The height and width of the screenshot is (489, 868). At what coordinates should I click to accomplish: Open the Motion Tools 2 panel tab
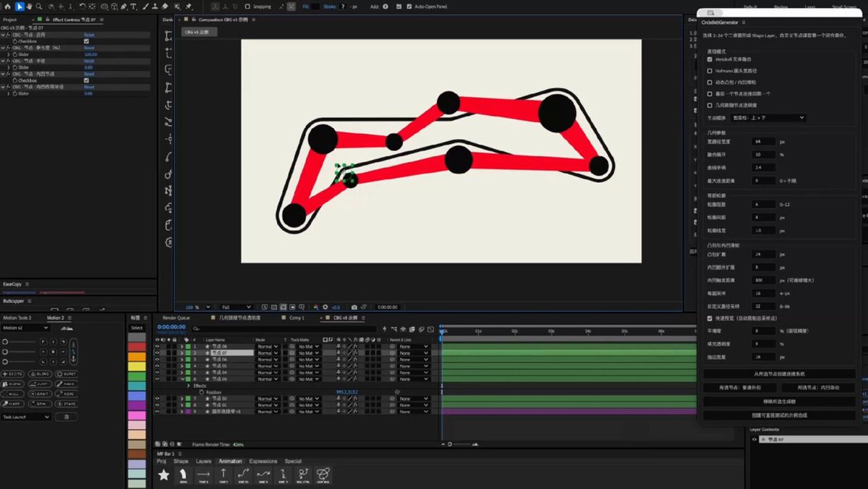pyautogui.click(x=18, y=318)
